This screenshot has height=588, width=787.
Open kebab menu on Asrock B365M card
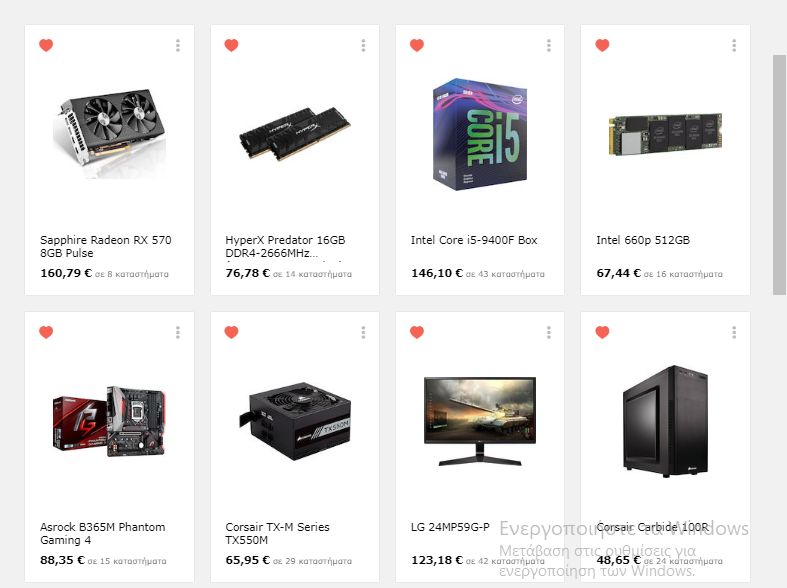(178, 333)
